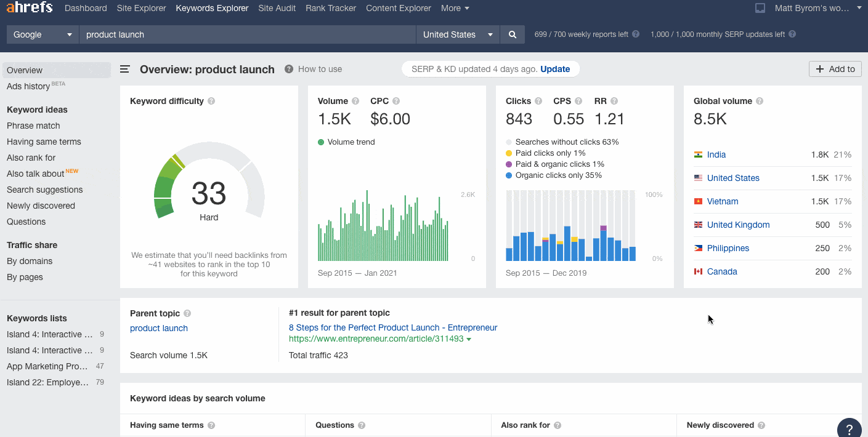Image resolution: width=868 pixels, height=437 pixels.
Task: Open the United States country dropdown
Action: coord(458,34)
